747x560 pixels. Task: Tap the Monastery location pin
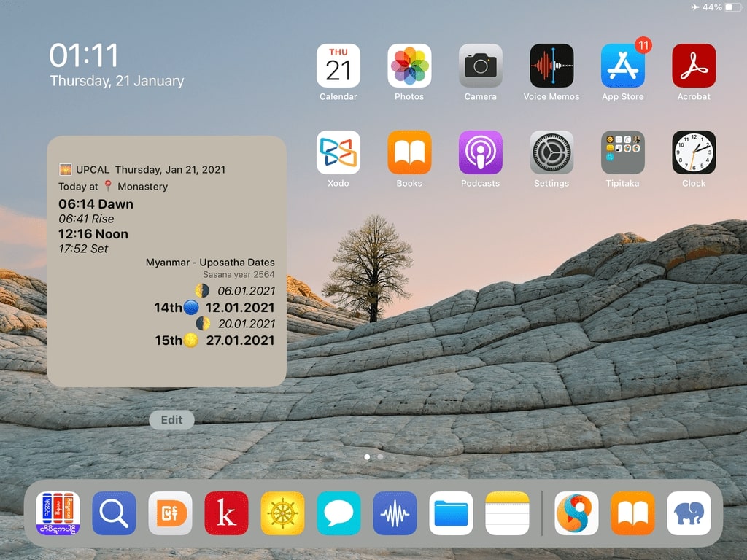point(108,185)
